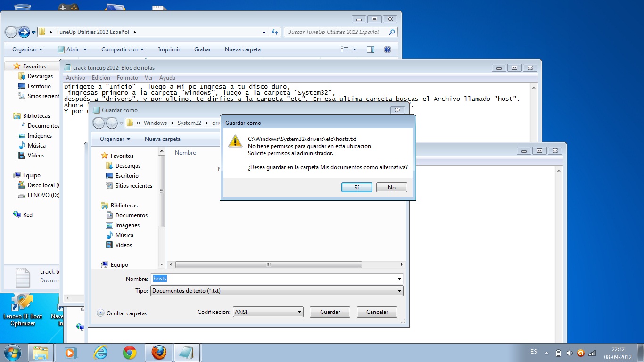The image size is (644, 362).
Task: Click the change view icon in Explorer
Action: click(345, 49)
